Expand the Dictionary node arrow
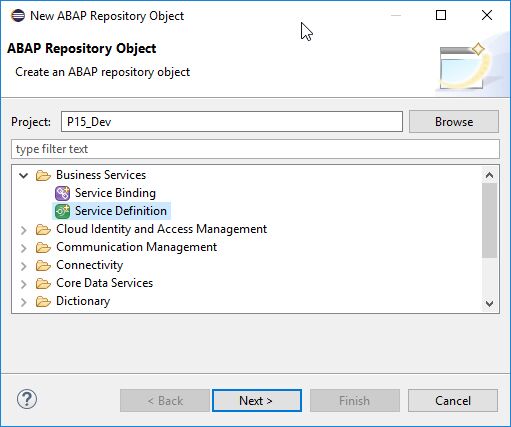511x427 pixels. point(23,302)
